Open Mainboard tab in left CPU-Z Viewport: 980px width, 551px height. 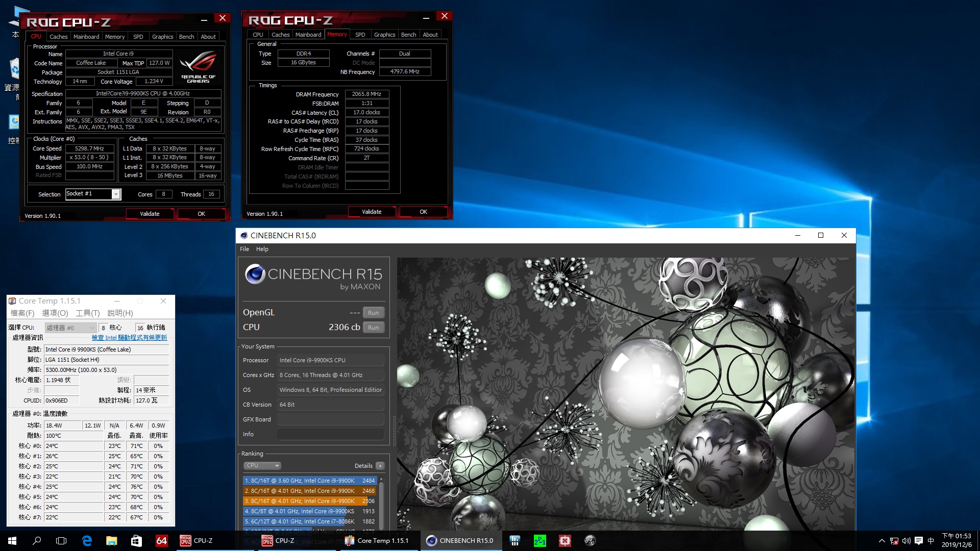point(86,37)
